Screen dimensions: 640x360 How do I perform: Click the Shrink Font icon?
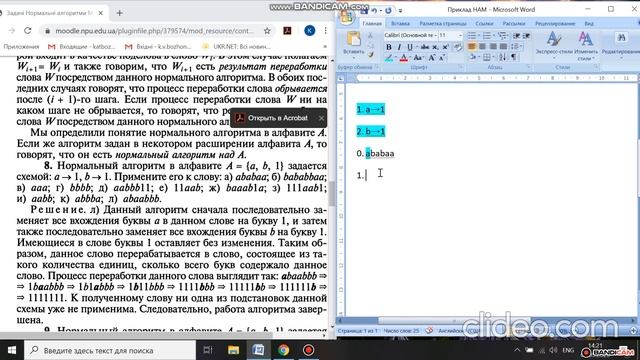click(x=442, y=58)
